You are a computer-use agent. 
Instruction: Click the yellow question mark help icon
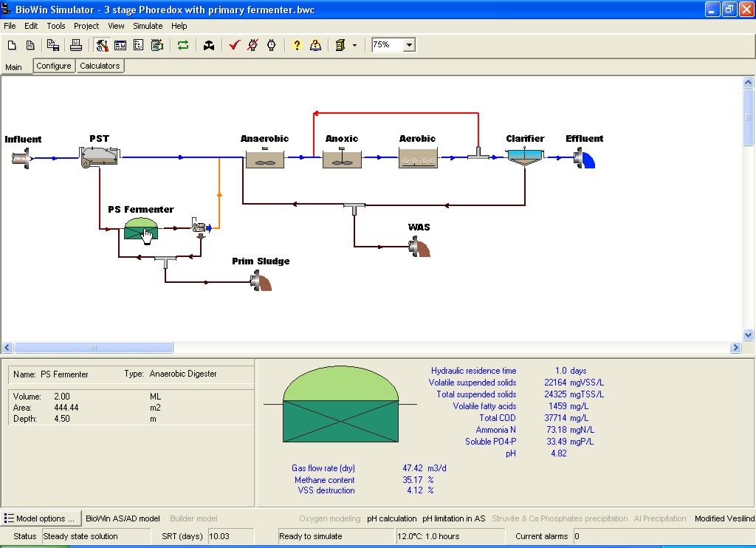point(297,45)
